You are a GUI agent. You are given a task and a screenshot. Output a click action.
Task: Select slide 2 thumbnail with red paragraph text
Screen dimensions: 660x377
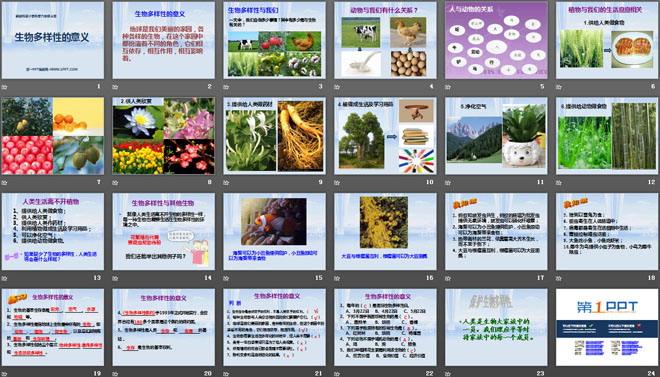[163, 40]
